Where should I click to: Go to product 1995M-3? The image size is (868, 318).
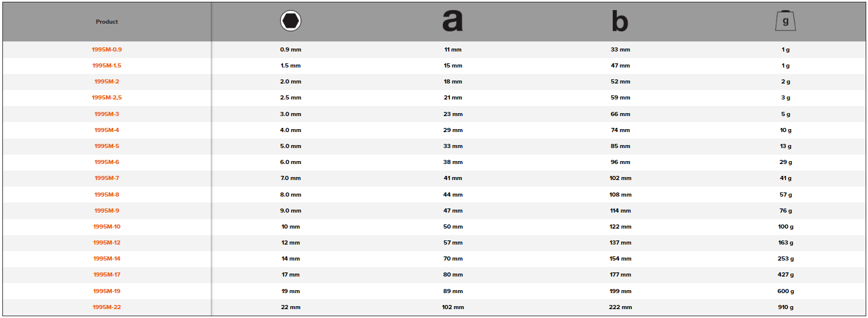coord(107,114)
